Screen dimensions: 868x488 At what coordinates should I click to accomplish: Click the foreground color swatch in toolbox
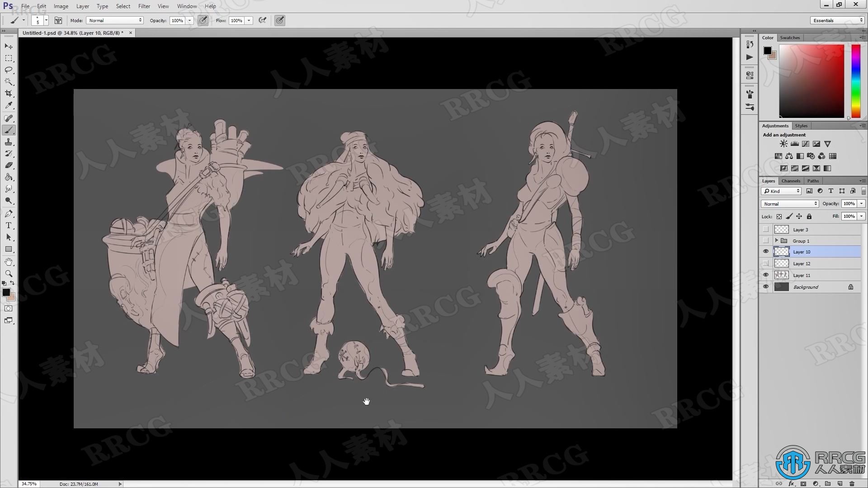tap(6, 292)
